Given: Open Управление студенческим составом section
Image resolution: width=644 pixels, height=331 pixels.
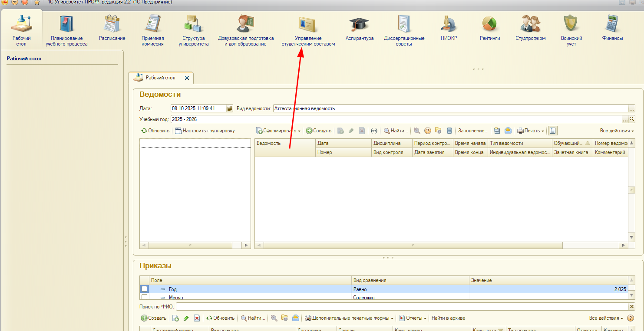Looking at the screenshot, I should 308,31.
